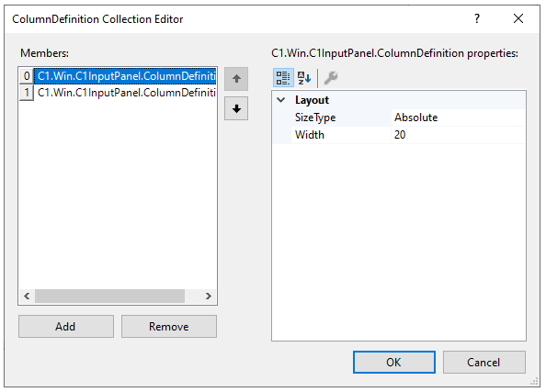The height and width of the screenshot is (392, 546).
Task: Open Property Pages wrench icon
Action: point(331,77)
